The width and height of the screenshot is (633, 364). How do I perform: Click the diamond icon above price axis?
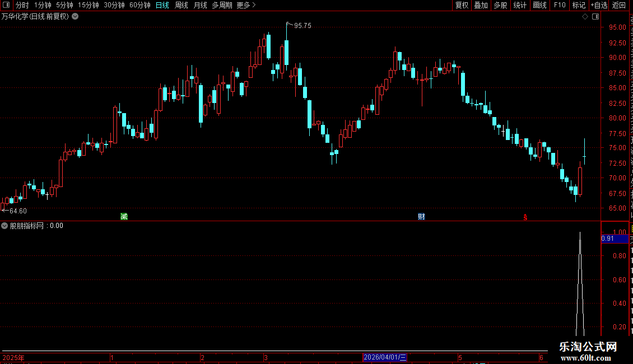coord(585,17)
